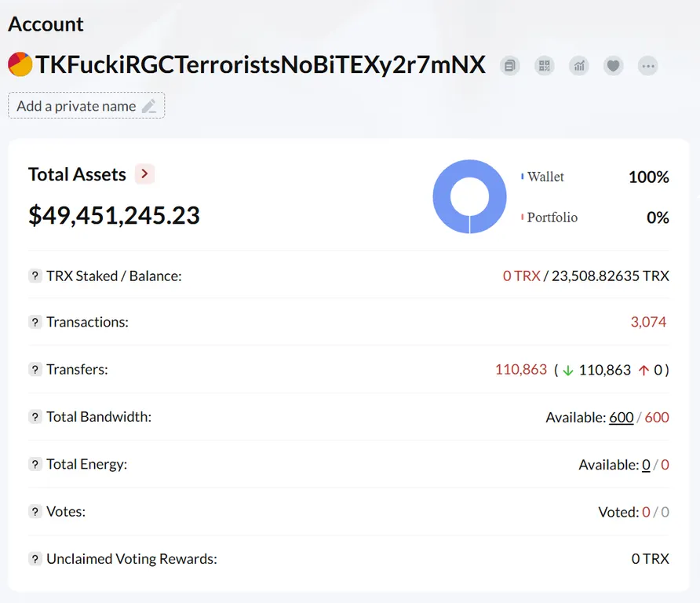Click the available bandwidth 600 link
Image resolution: width=700 pixels, height=603 pixels.
(622, 417)
